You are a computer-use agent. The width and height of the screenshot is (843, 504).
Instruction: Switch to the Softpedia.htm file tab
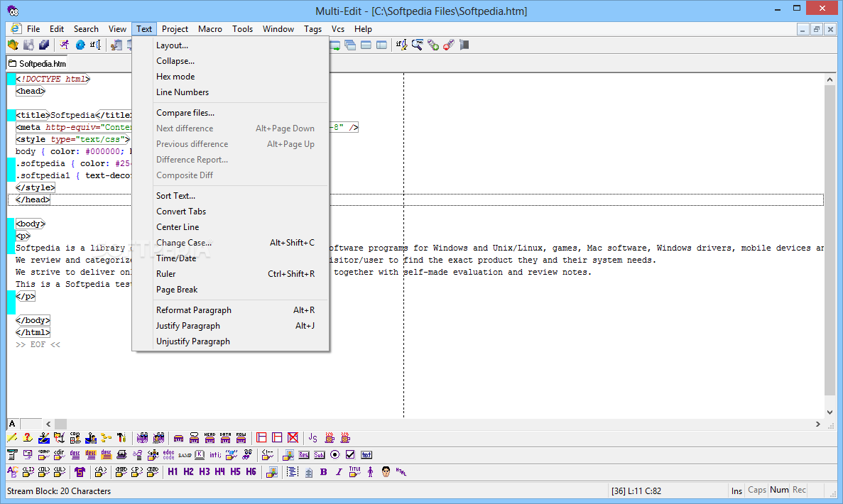tap(37, 63)
